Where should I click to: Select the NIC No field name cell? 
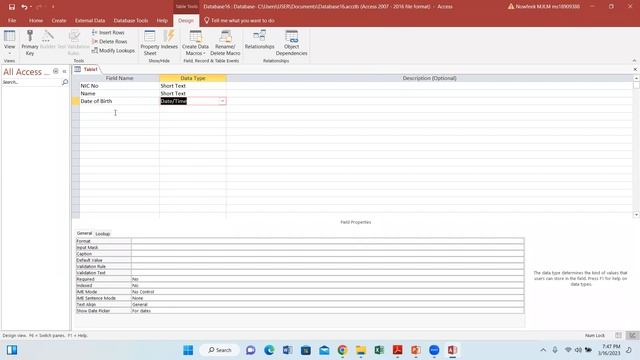[119, 86]
